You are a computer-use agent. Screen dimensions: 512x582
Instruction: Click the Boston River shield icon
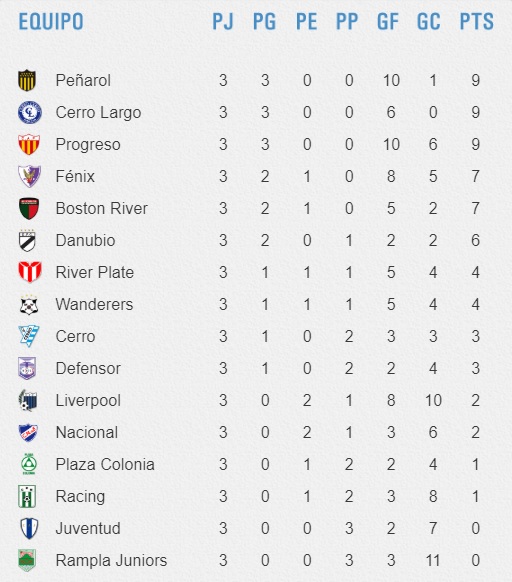click(x=29, y=208)
